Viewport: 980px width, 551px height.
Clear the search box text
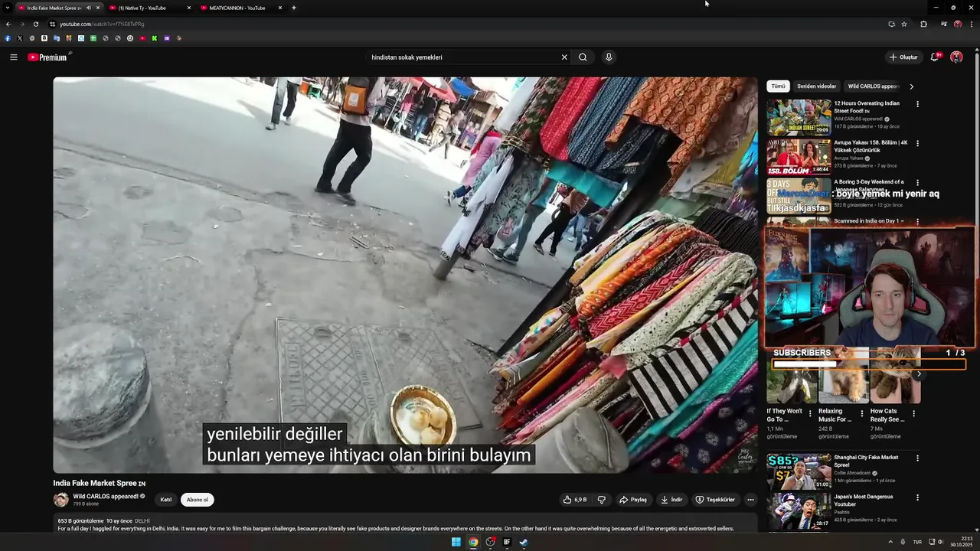[564, 57]
